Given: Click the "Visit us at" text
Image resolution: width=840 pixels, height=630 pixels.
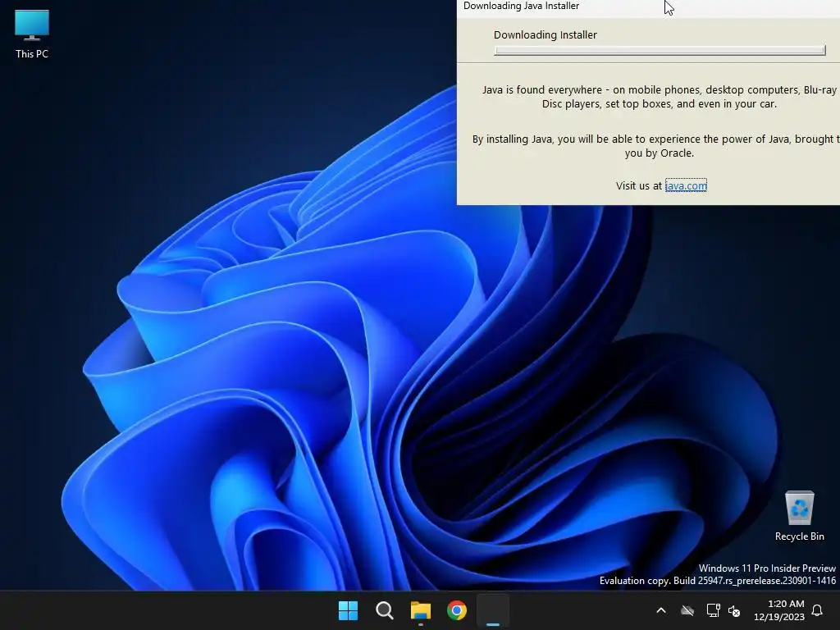Looking at the screenshot, I should tap(638, 185).
